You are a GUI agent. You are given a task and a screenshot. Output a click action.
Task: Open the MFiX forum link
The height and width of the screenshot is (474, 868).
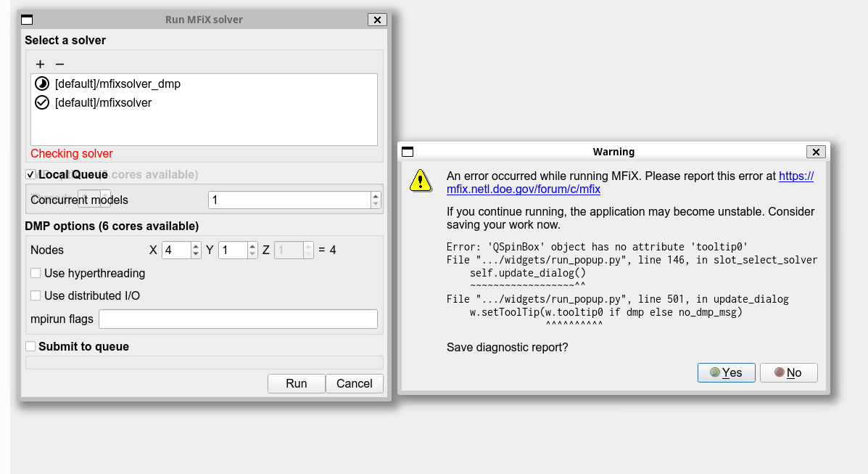coord(523,189)
